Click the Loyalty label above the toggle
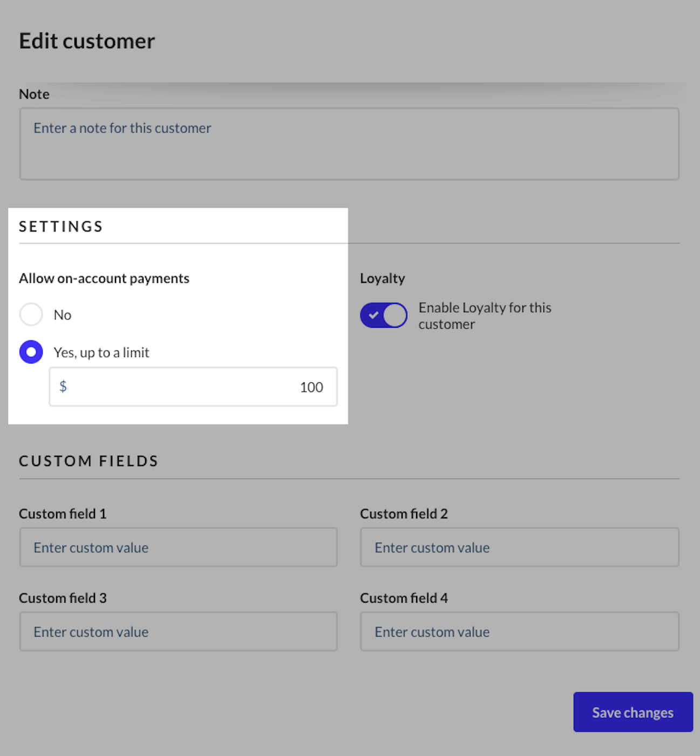 (382, 278)
